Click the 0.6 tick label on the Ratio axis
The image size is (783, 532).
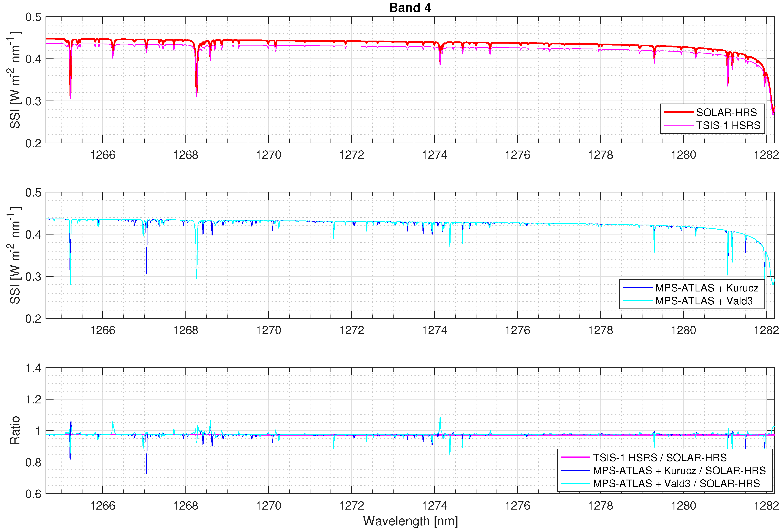click(33, 494)
